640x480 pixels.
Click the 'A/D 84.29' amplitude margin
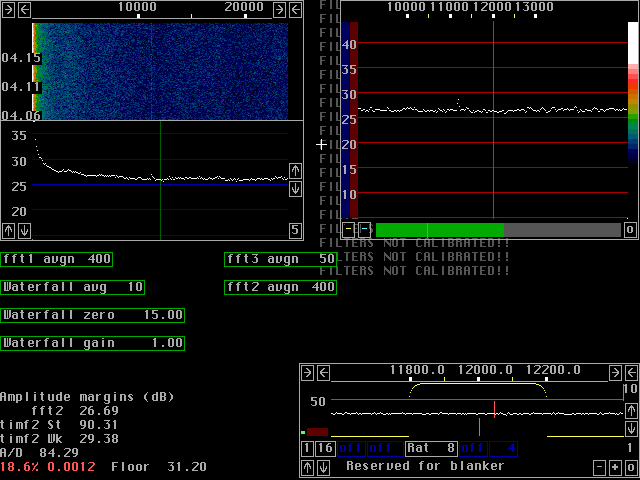click(x=39, y=453)
